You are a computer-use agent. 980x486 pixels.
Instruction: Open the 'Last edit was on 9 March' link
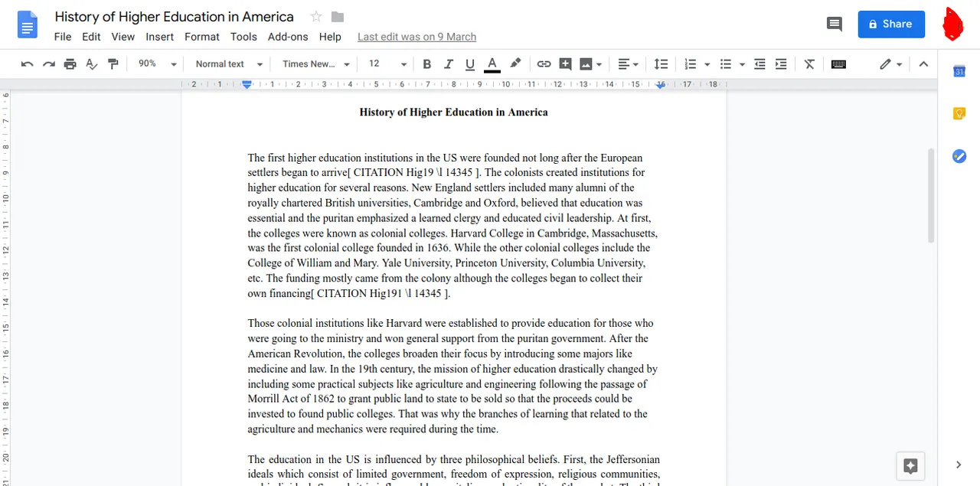click(x=416, y=37)
